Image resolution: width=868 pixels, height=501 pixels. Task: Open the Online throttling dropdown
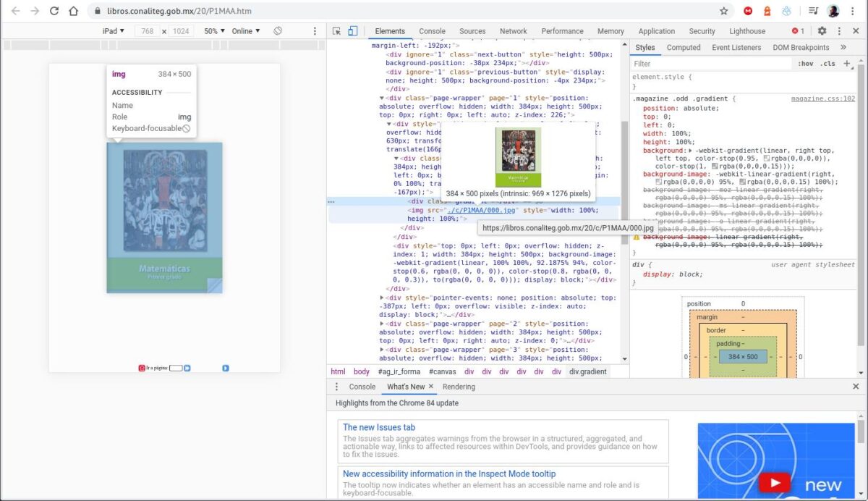[x=245, y=31]
